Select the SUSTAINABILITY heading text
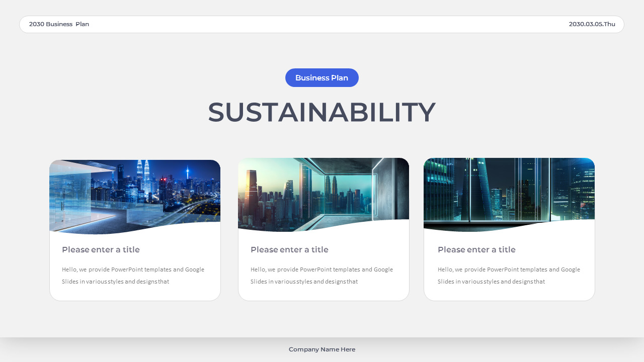Image resolution: width=644 pixels, height=362 pixels. pos(322,112)
